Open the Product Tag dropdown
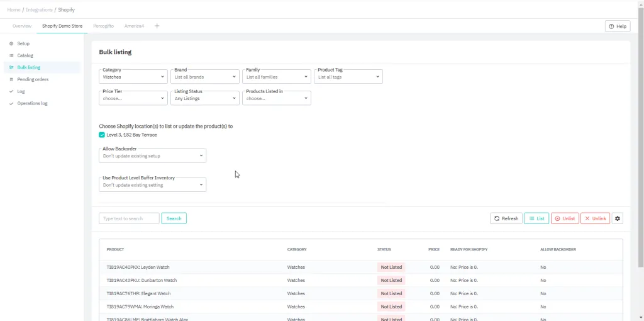The height and width of the screenshot is (321, 644). (x=349, y=77)
